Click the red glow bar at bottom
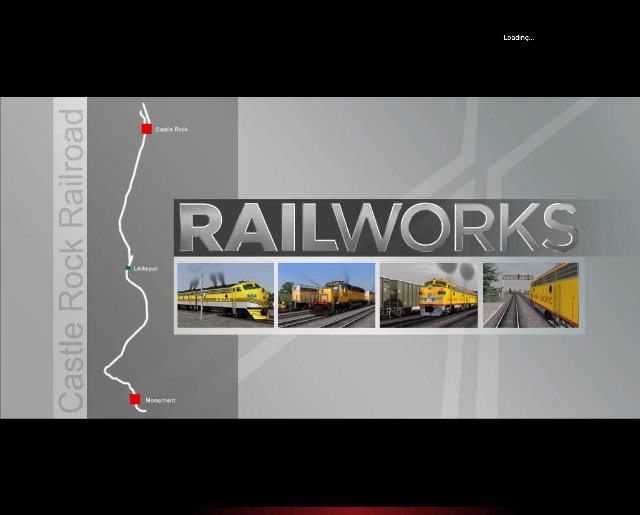640x515 pixels. point(320,510)
